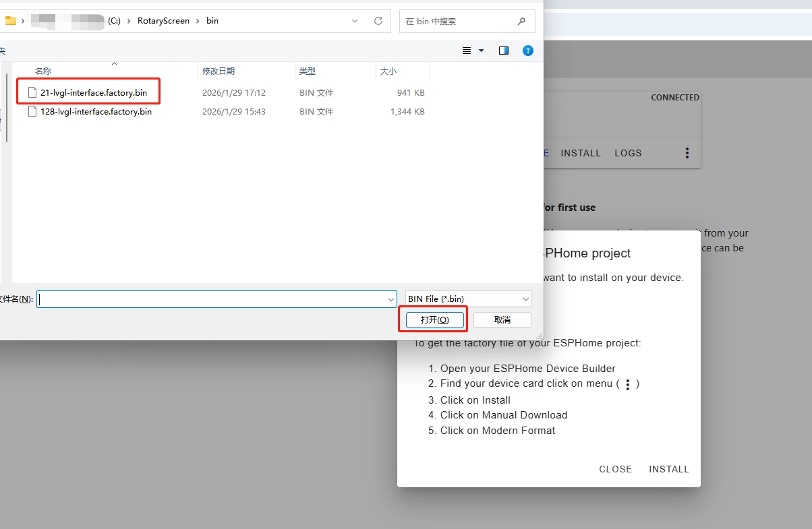
Task: Click the folder icon in address bar
Action: tap(11, 21)
